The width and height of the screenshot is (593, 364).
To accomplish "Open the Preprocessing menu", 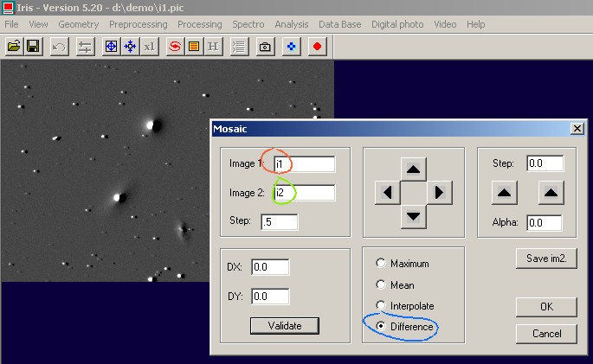I will (139, 24).
